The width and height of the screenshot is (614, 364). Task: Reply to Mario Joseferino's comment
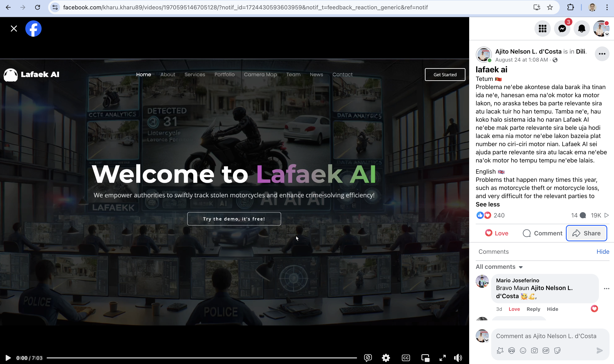point(533,309)
